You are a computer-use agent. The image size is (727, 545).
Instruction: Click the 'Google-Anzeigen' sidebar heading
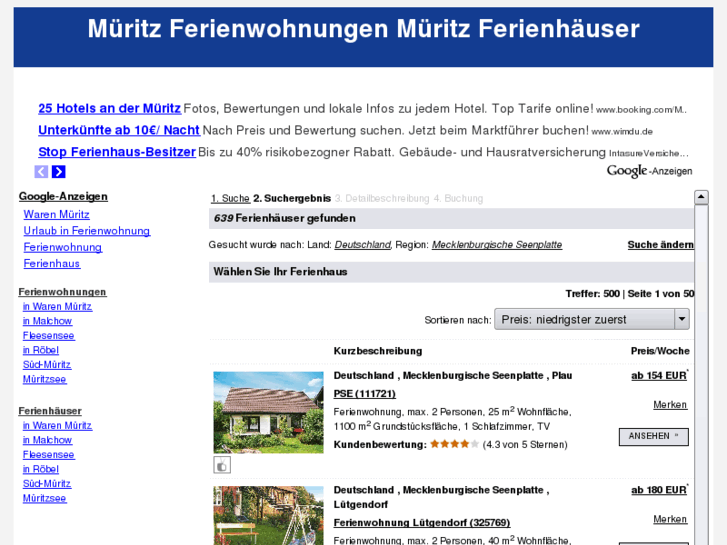click(63, 197)
